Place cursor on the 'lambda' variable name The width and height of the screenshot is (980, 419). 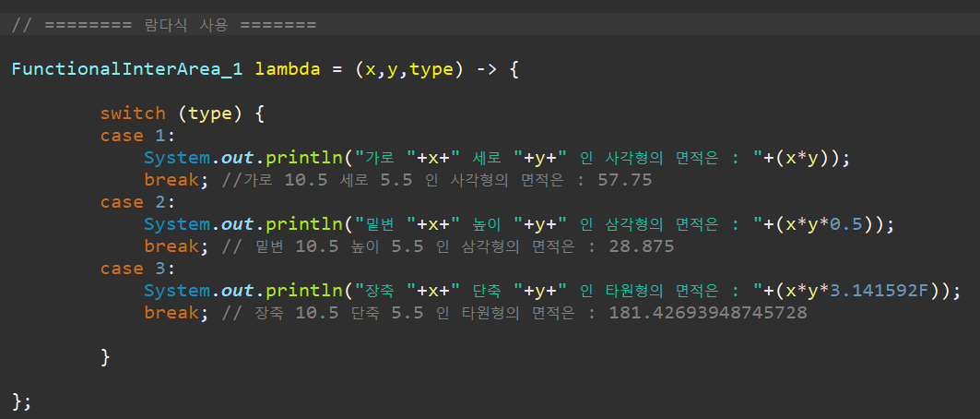coord(287,69)
